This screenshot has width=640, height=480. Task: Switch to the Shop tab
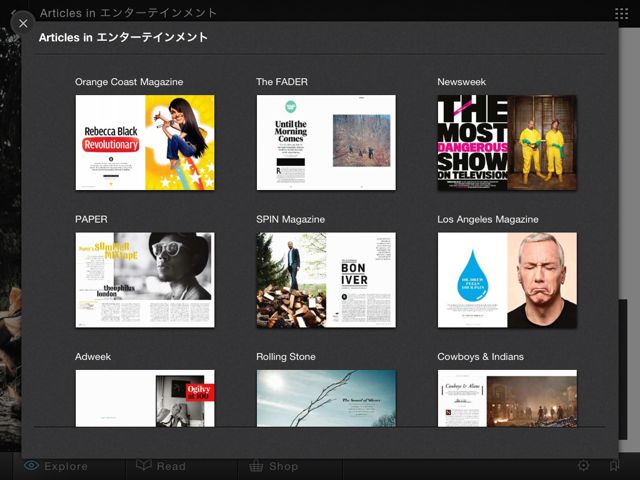(273, 466)
